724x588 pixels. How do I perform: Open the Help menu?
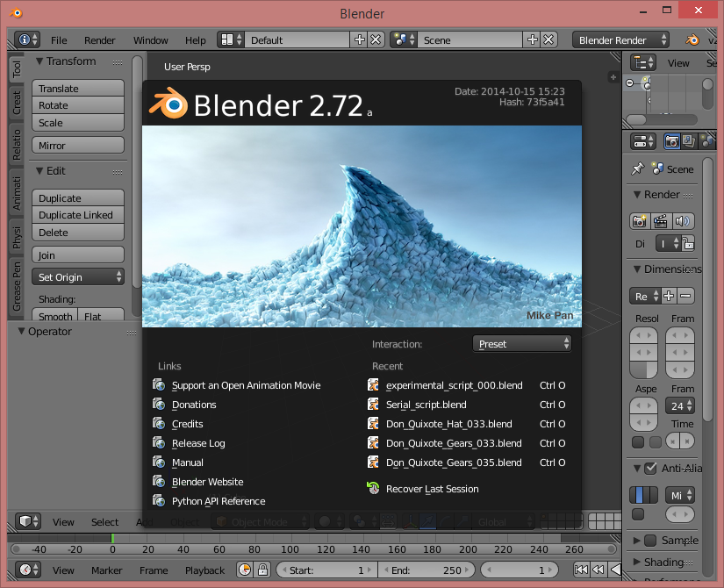pyautogui.click(x=196, y=40)
